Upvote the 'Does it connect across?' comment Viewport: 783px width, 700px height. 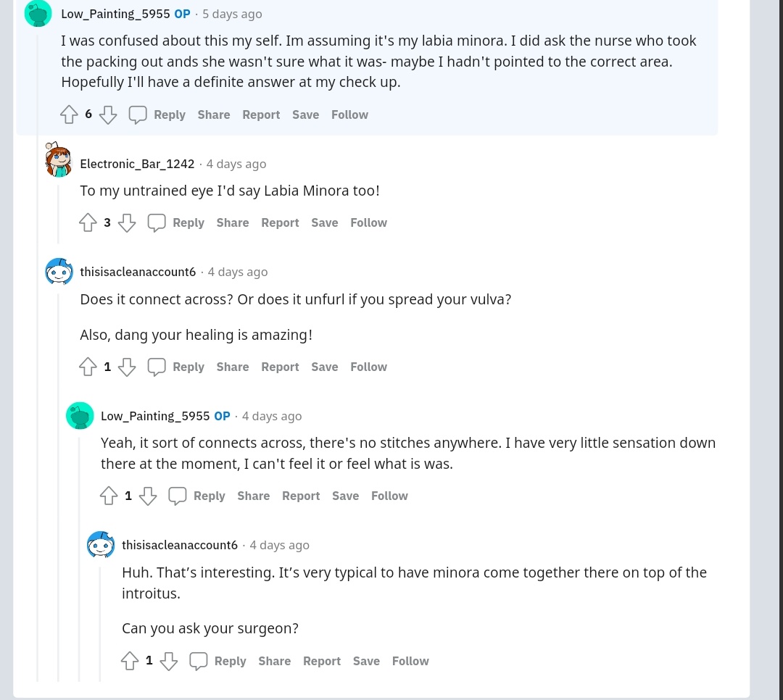point(88,367)
